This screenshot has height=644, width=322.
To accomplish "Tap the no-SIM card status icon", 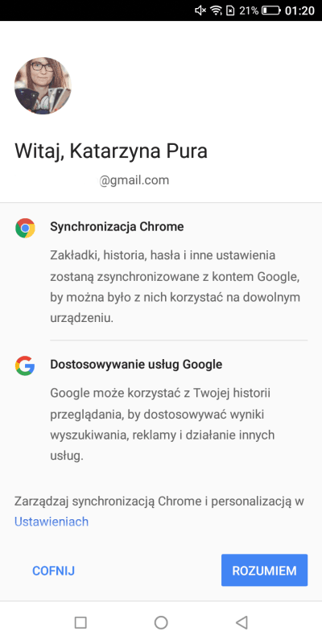I will [x=230, y=10].
